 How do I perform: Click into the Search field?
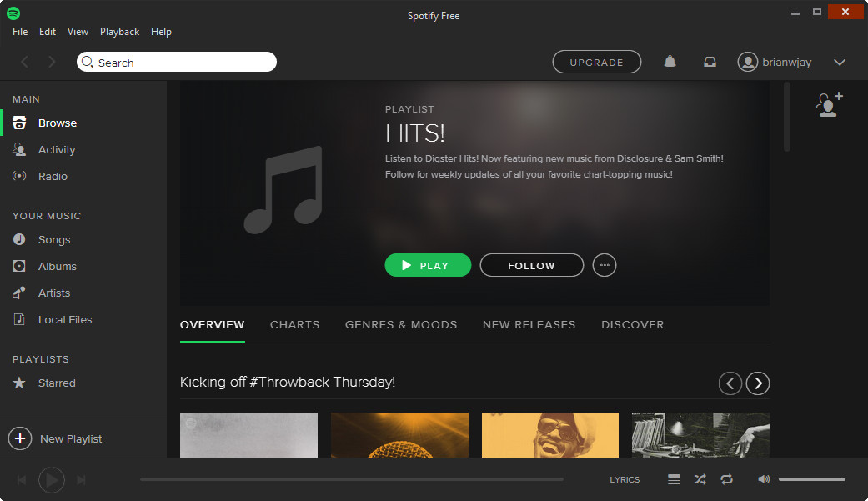click(x=177, y=62)
